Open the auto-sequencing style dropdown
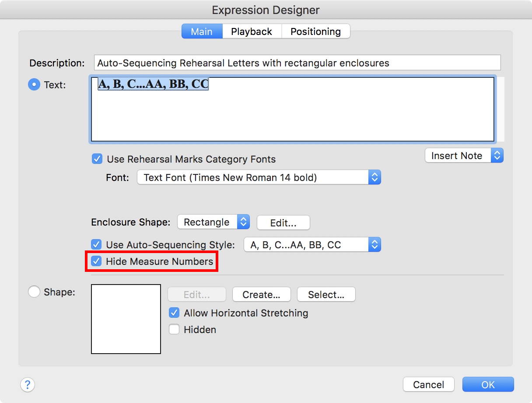This screenshot has width=532, height=403. 312,245
